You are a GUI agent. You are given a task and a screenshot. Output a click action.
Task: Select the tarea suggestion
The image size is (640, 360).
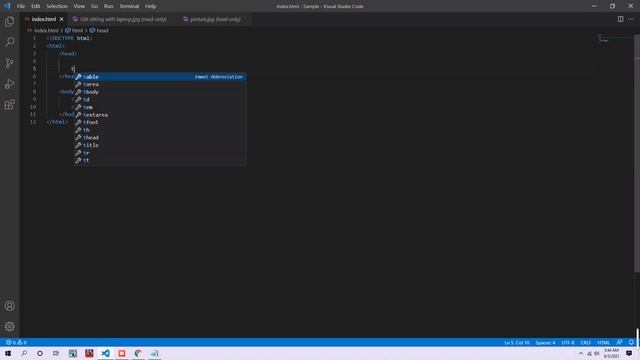pos(160,84)
